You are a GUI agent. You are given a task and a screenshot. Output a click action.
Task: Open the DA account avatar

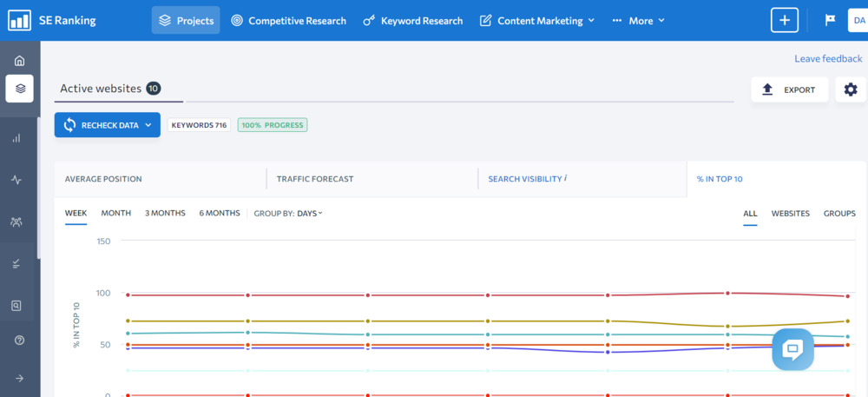858,21
